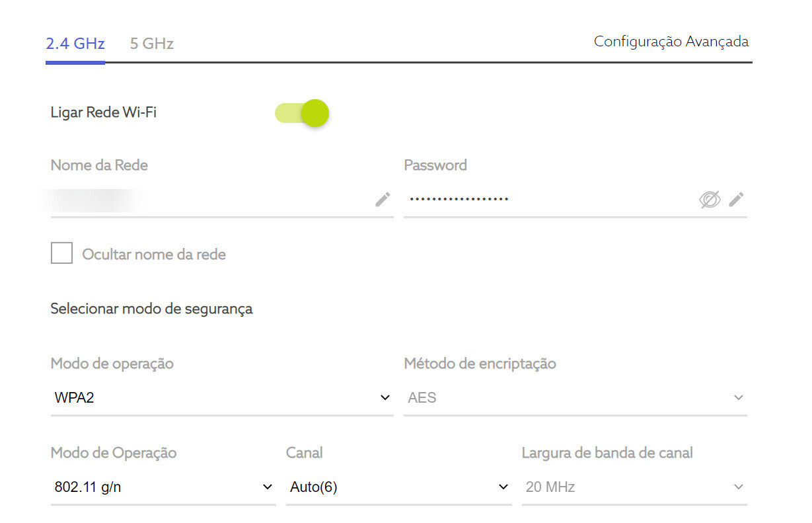This screenshot has width=812, height=523.
Task: Click the Método de encriptação label
Action: pyautogui.click(x=480, y=363)
